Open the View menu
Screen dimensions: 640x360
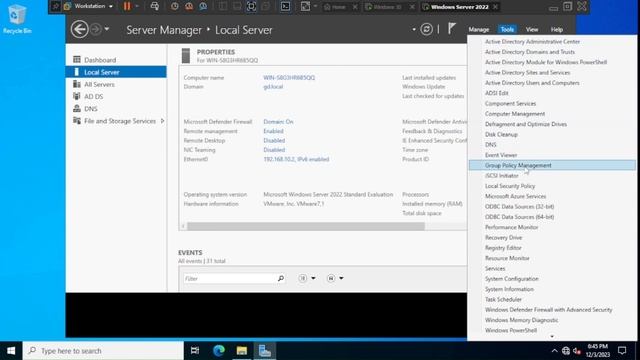pyautogui.click(x=531, y=29)
